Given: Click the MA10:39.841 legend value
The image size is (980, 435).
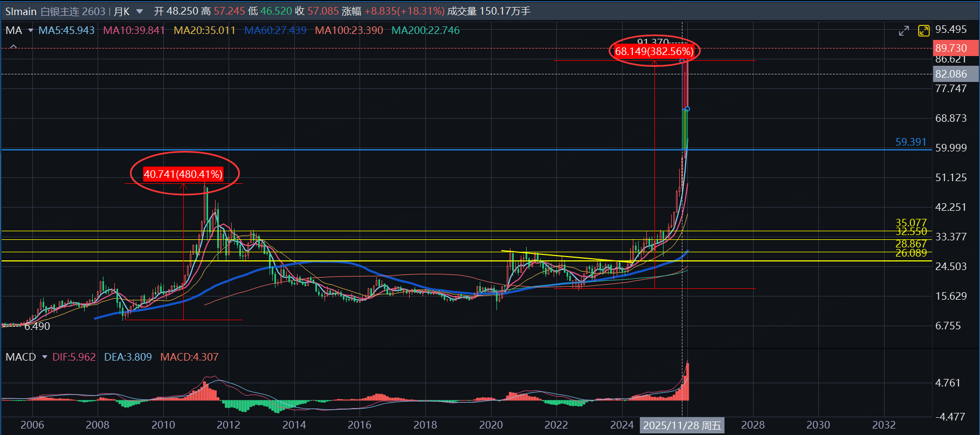Looking at the screenshot, I should [x=134, y=30].
